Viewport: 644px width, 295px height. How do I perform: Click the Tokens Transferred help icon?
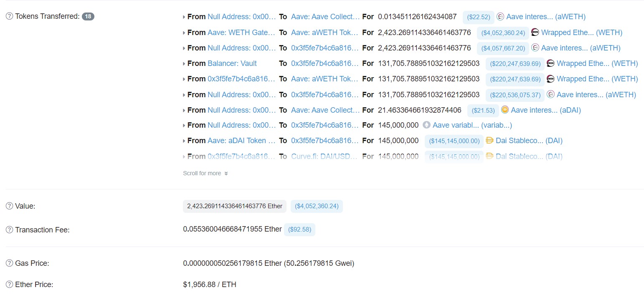9,17
